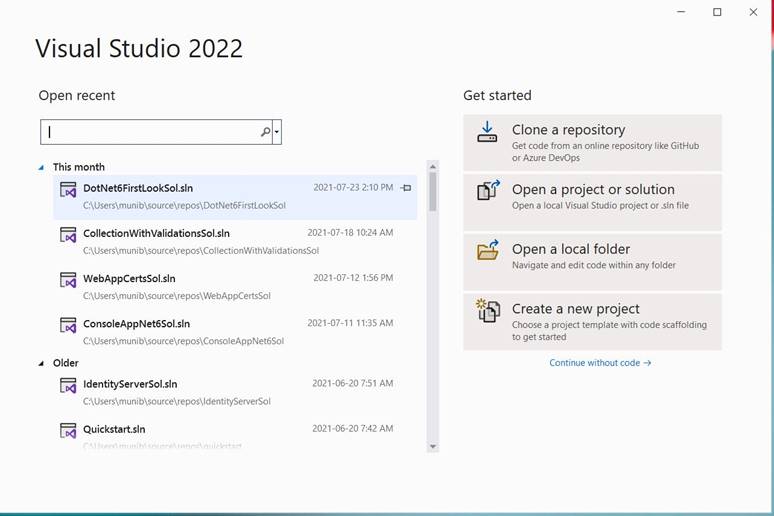Image resolution: width=774 pixels, height=516 pixels.
Task: Click the 2021-07-11 11:35 AM timestamp
Action: pyautogui.click(x=350, y=323)
